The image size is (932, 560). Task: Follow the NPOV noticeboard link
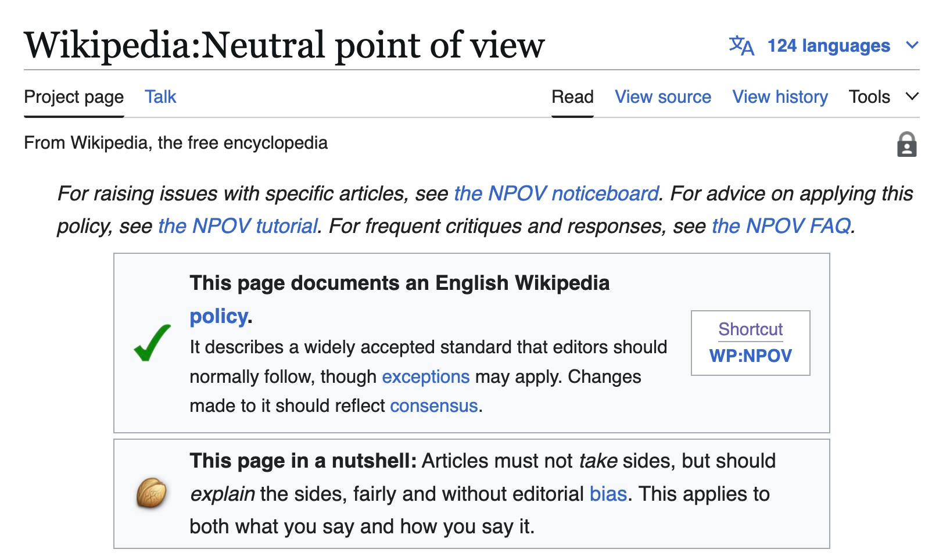557,193
